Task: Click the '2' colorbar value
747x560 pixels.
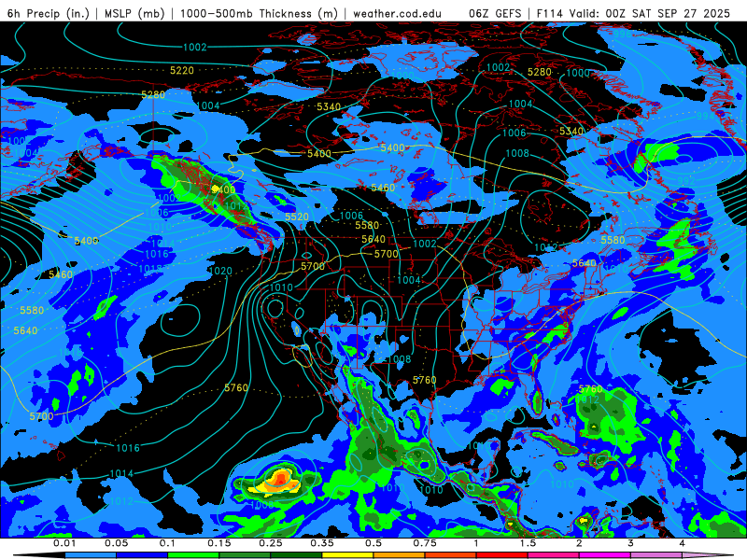Action: (x=579, y=543)
